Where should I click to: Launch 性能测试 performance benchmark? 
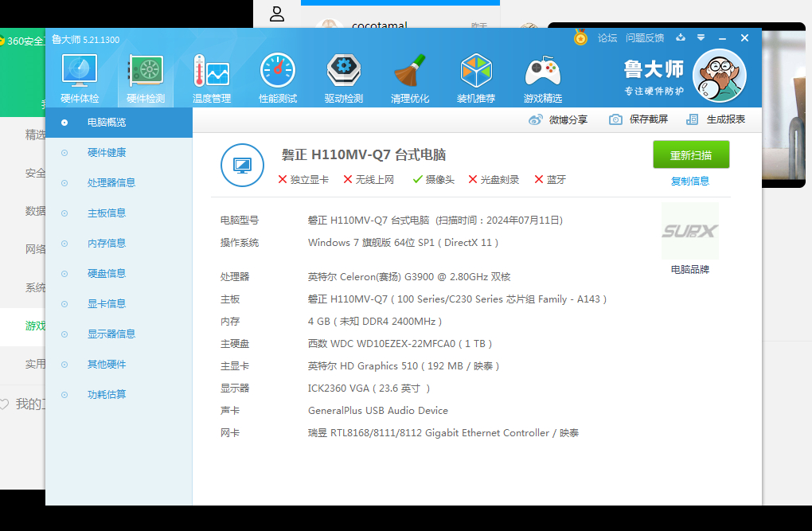point(278,78)
